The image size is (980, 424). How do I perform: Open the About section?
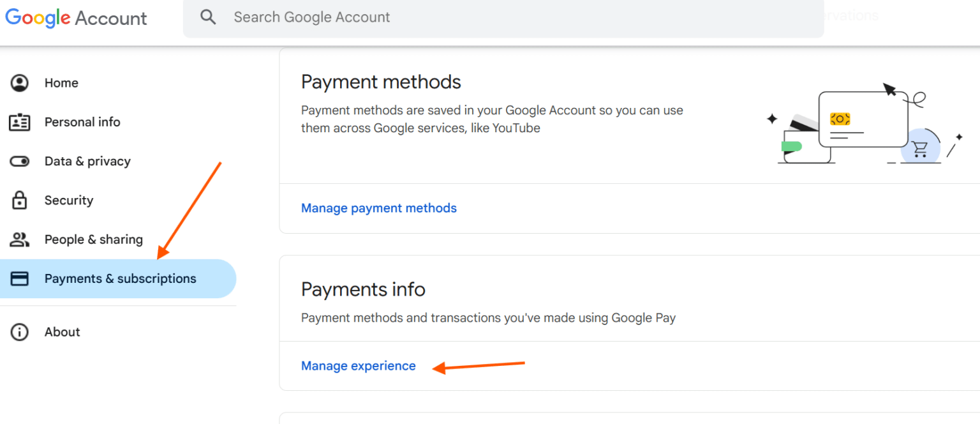pyautogui.click(x=62, y=331)
